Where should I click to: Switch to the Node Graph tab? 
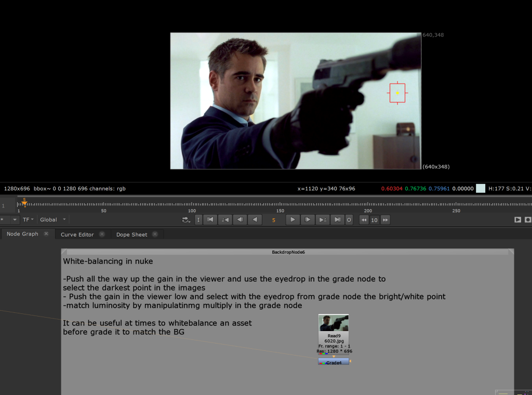[x=22, y=234]
